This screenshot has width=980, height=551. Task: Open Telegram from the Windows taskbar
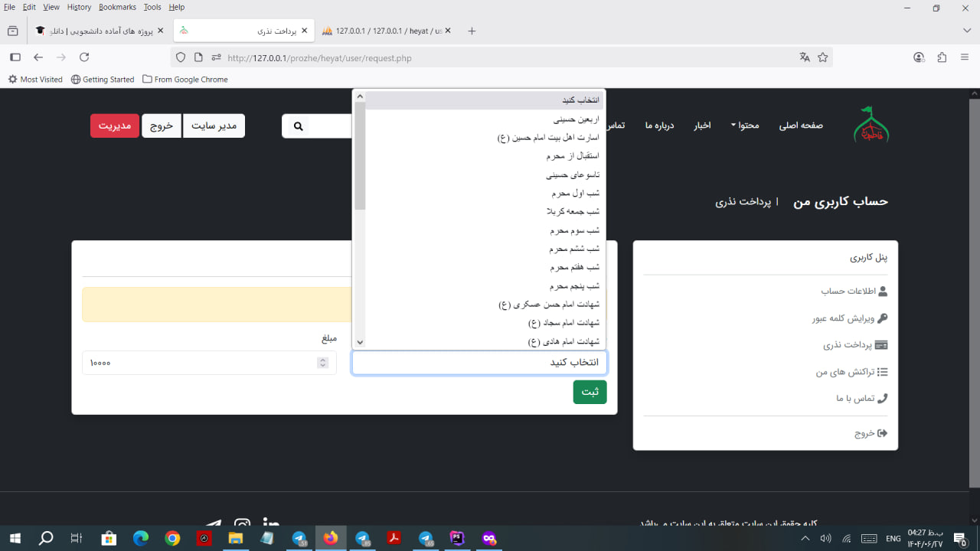tap(299, 539)
